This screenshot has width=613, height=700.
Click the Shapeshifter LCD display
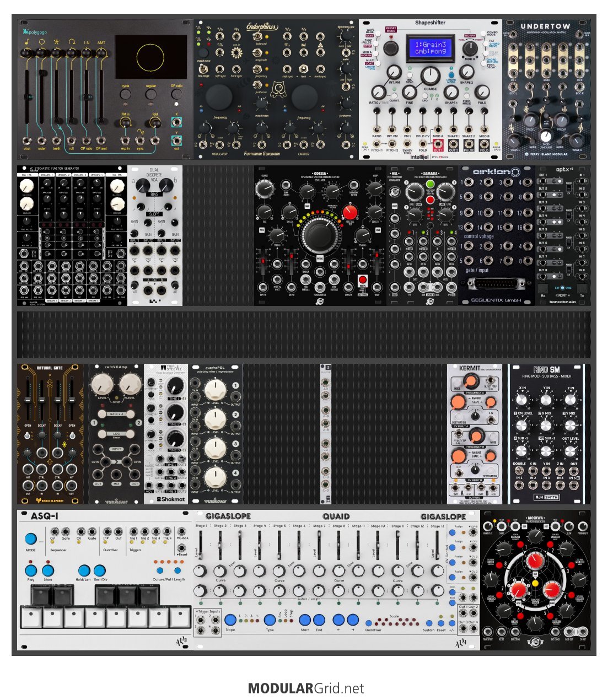(x=430, y=47)
